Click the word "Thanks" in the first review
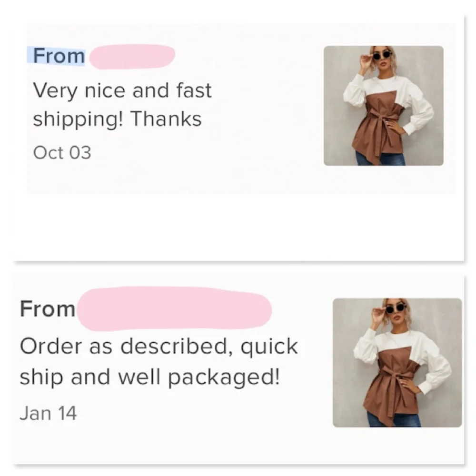This screenshot has height=476, width=476. click(x=166, y=119)
